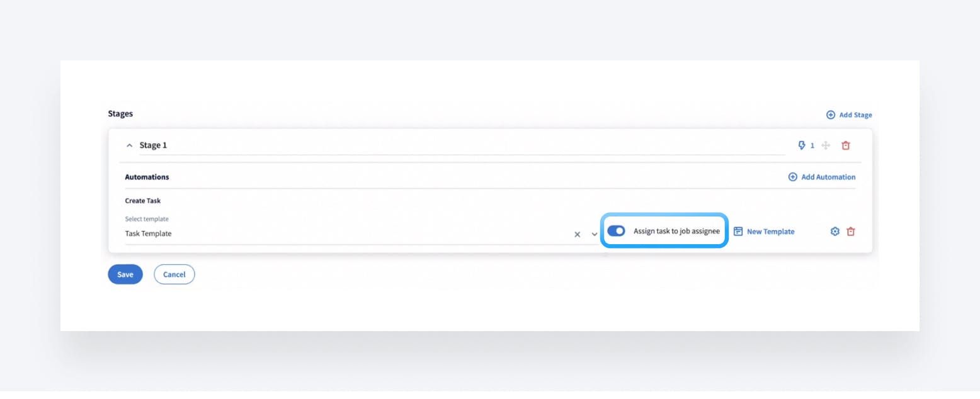Collapse Stage 1 with the chevron
This screenshot has height=399, width=980.
click(129, 145)
